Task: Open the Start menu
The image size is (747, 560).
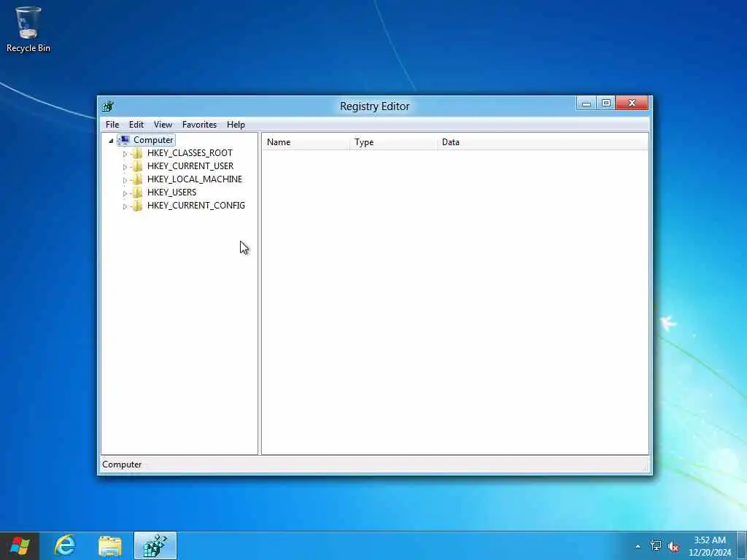Action: point(20,545)
